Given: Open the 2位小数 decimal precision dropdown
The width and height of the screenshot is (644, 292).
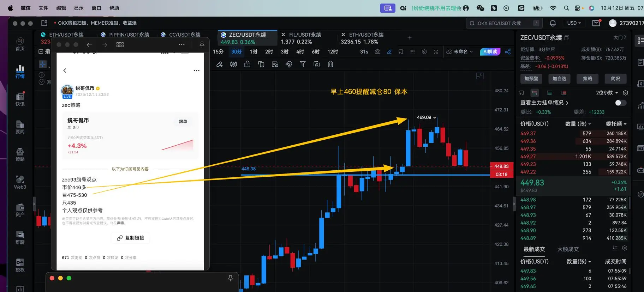Looking at the screenshot, I should point(607,93).
